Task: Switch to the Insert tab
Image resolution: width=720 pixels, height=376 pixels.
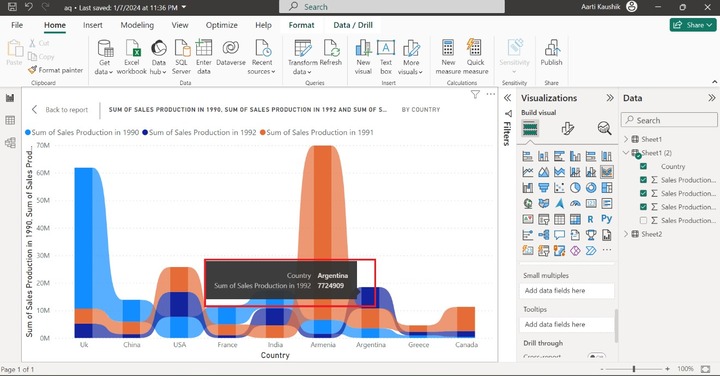Action: (93, 25)
